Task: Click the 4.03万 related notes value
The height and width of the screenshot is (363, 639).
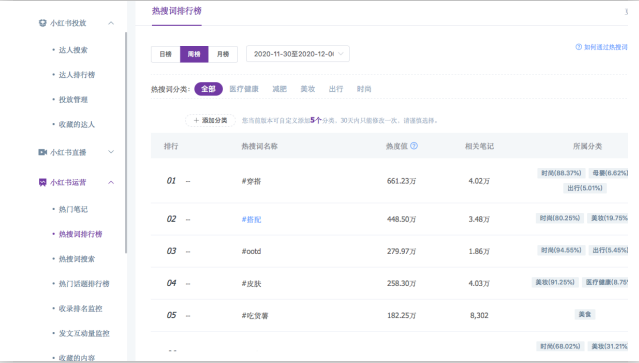Action: 479,284
